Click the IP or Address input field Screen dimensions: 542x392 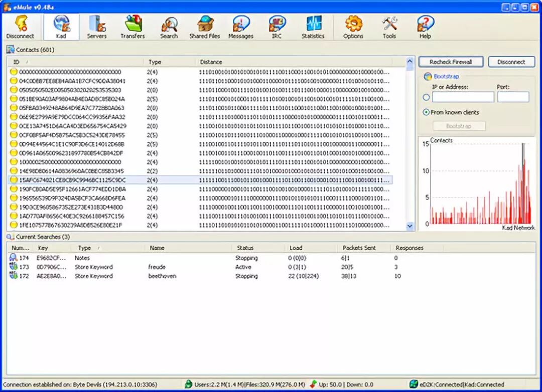[x=463, y=97]
